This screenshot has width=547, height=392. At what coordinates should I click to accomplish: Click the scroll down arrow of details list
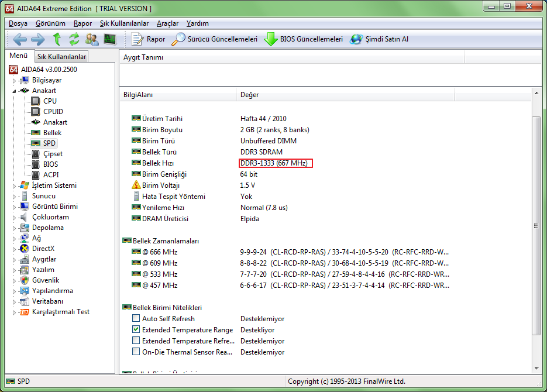pos(536,368)
